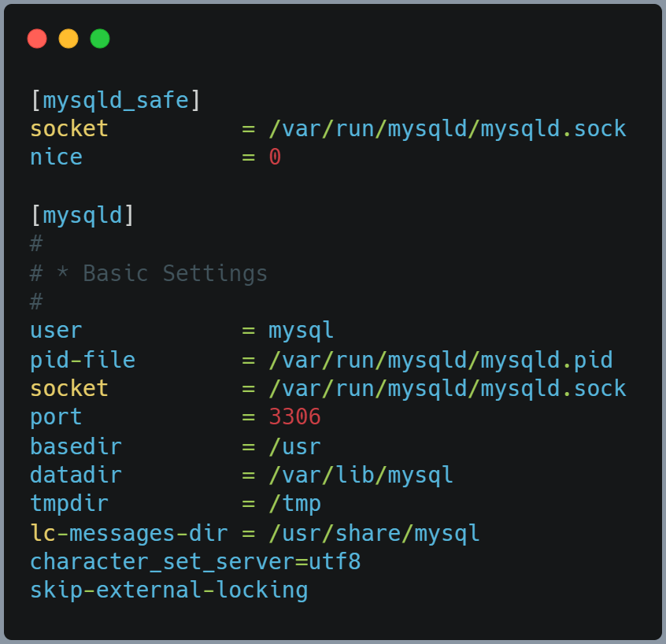Click the yellow minimize window dot
This screenshot has width=666, height=644.
(68, 39)
